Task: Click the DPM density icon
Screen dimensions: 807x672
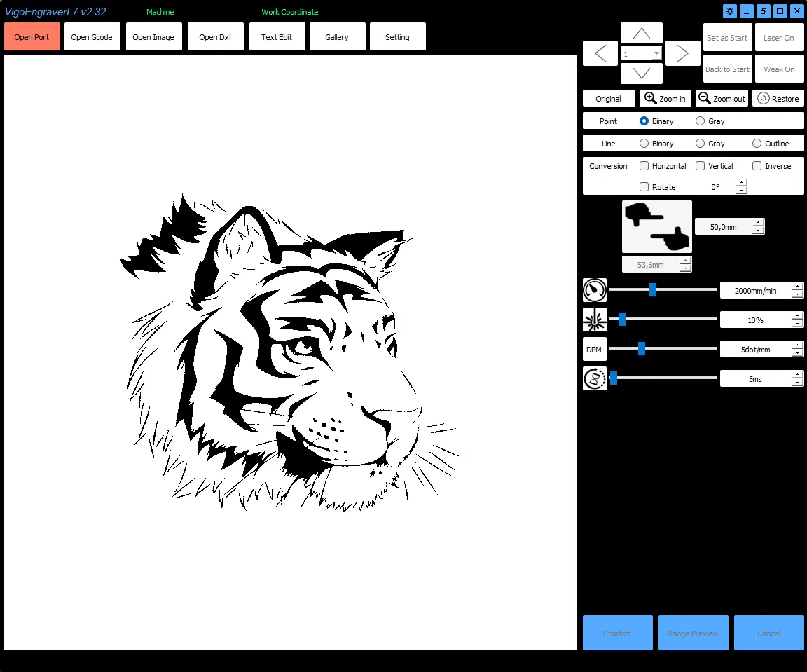Action: click(x=595, y=349)
